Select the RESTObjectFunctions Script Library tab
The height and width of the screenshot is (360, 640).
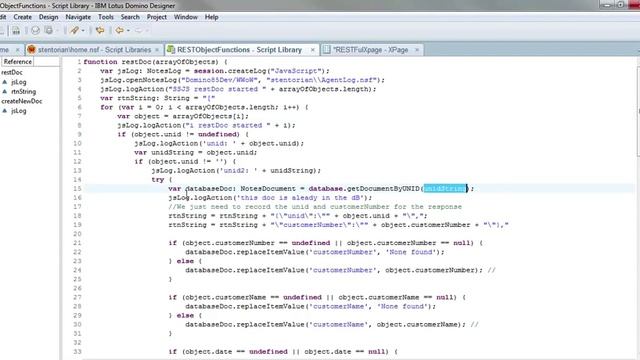click(239, 50)
